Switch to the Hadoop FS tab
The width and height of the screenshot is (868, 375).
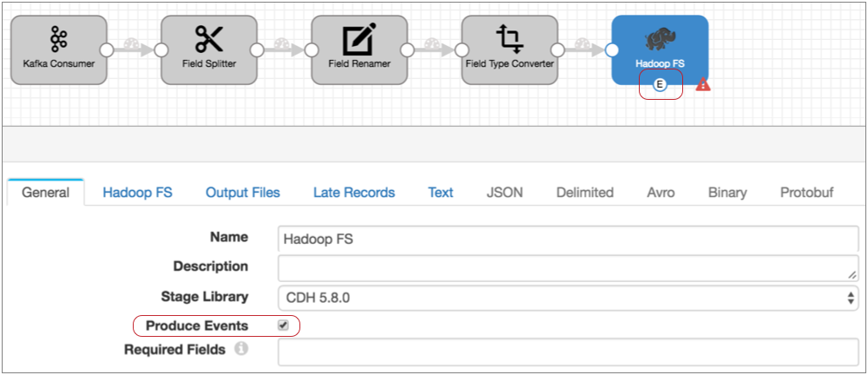pyautogui.click(x=137, y=193)
